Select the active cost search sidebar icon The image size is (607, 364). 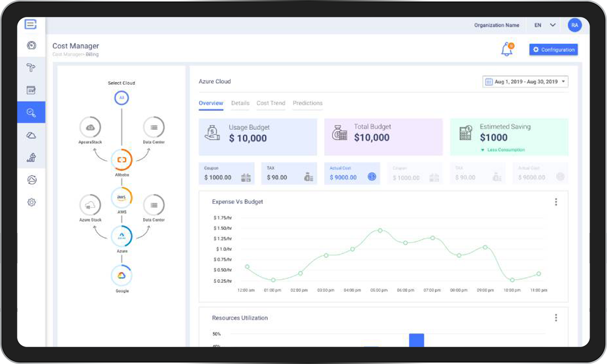pos(31,112)
